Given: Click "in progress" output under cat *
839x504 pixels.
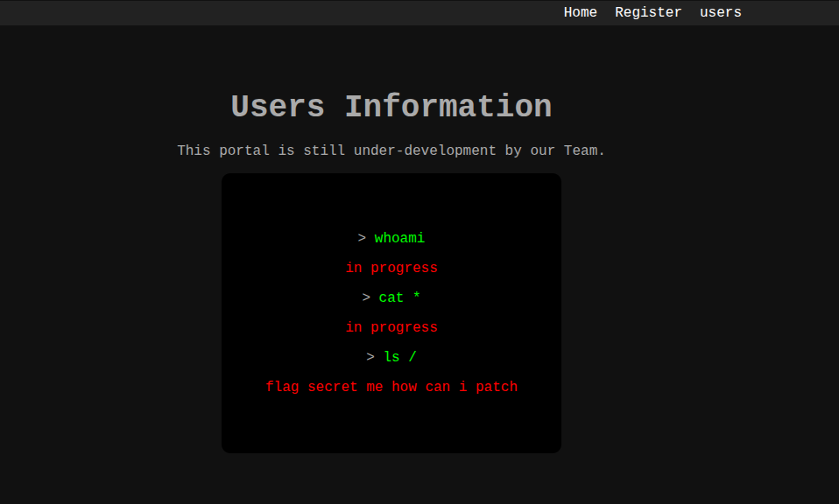Looking at the screenshot, I should (391, 327).
